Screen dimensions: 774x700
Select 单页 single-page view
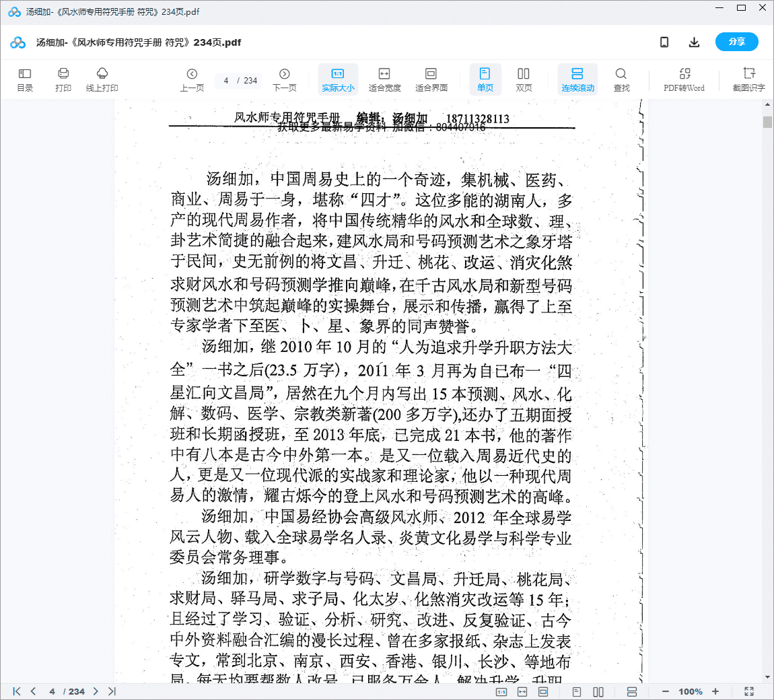[485, 79]
